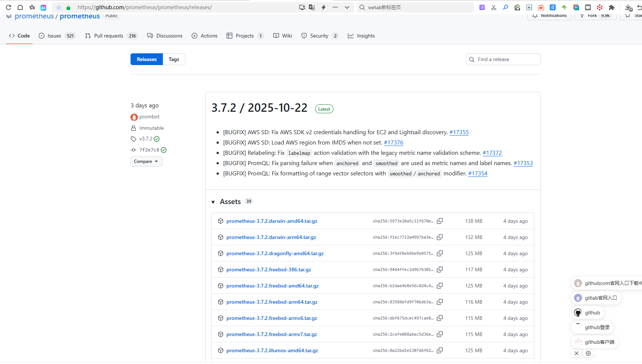Click the verified badge next to v3.7.2
Viewport: 642px width, 364px height.
click(x=157, y=139)
